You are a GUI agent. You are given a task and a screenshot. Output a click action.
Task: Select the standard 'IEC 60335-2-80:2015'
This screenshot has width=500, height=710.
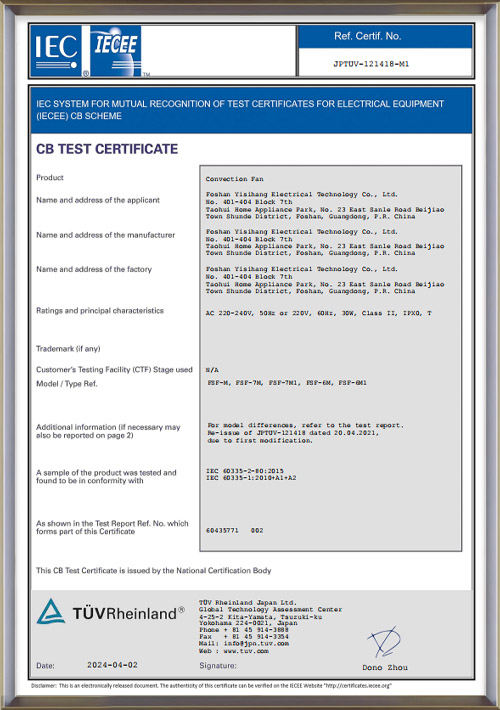pyautogui.click(x=245, y=471)
